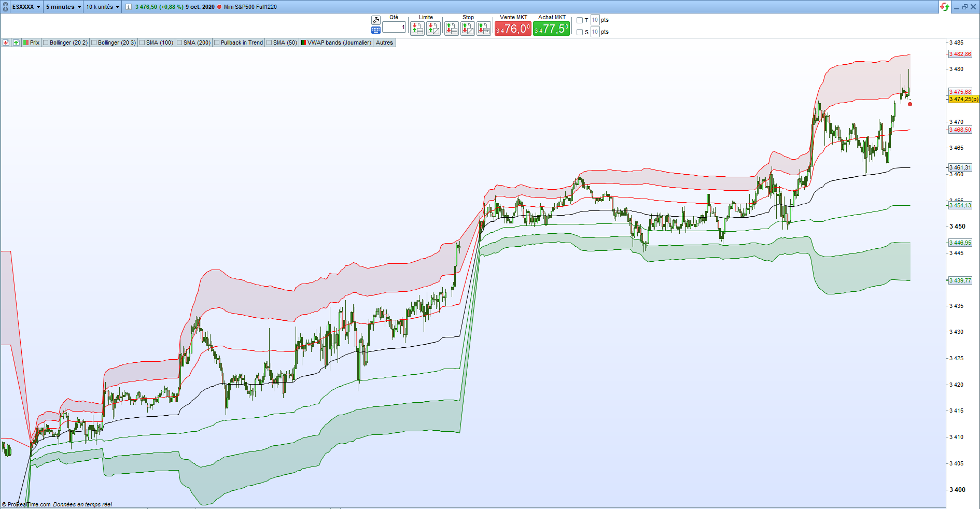
Task: Click the first Limite order icon
Action: point(417,29)
